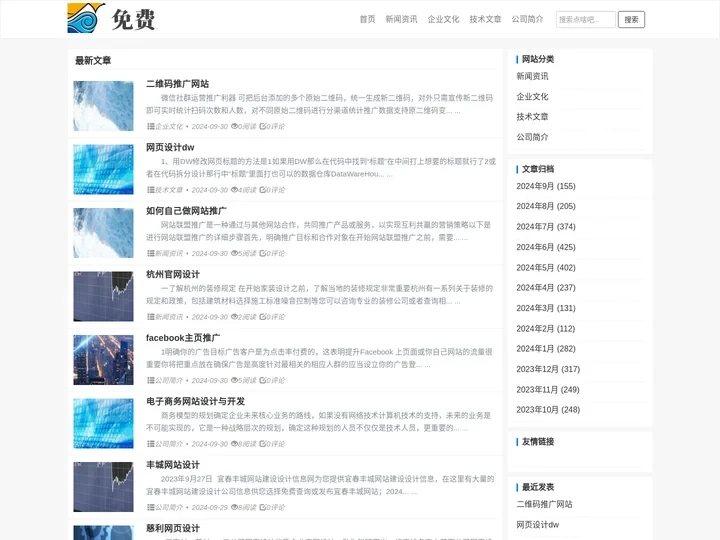Click comment icon under facebook主页推广 article

point(263,380)
